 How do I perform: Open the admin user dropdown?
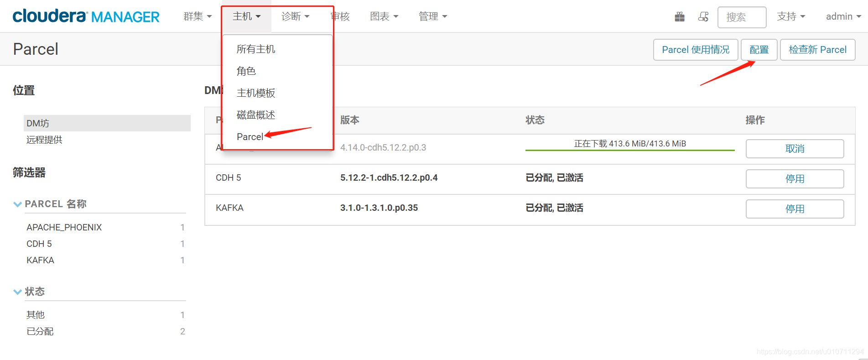pyautogui.click(x=843, y=16)
